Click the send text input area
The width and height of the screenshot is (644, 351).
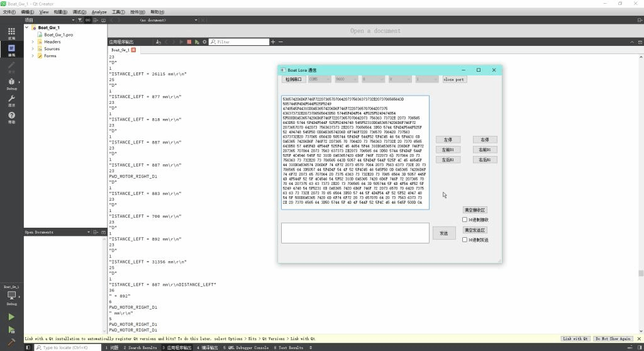[x=355, y=233]
